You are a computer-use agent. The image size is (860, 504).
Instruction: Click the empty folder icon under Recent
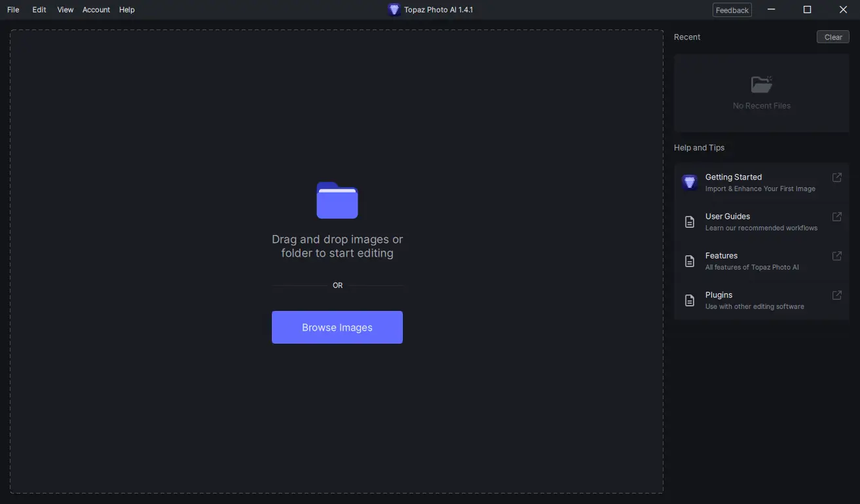coord(762,84)
